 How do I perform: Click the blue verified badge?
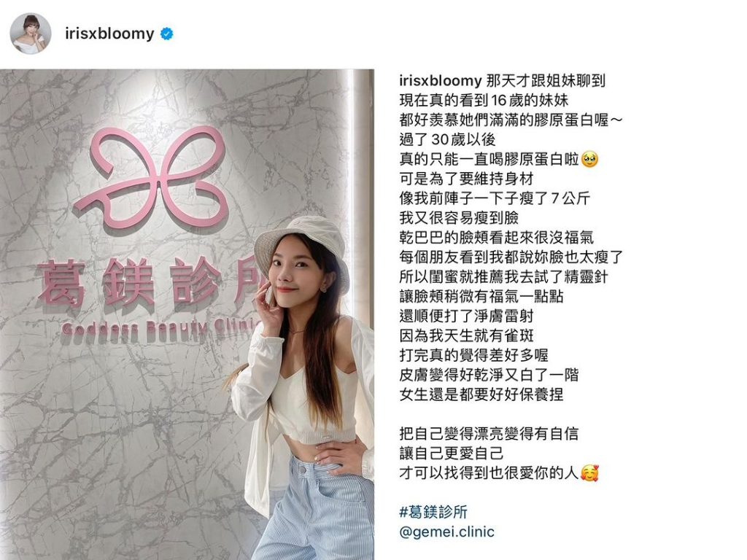[167, 34]
